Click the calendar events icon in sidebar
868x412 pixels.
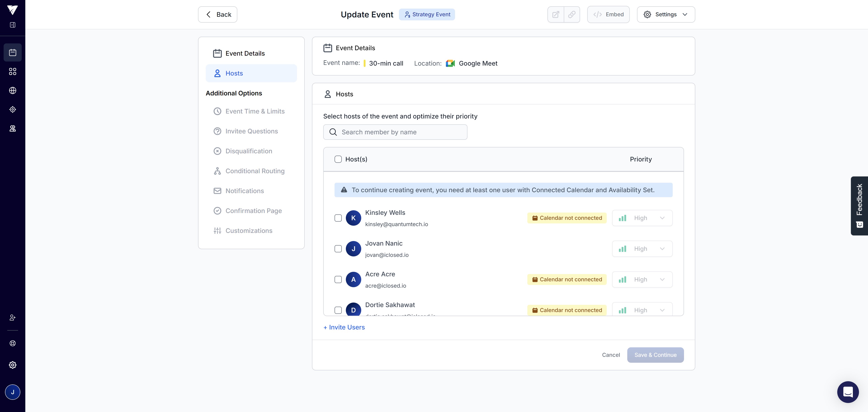point(12,53)
